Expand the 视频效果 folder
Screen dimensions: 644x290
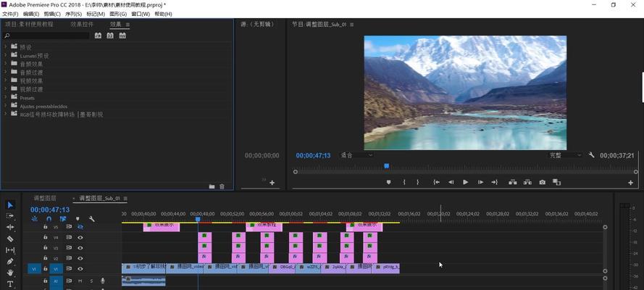5,80
